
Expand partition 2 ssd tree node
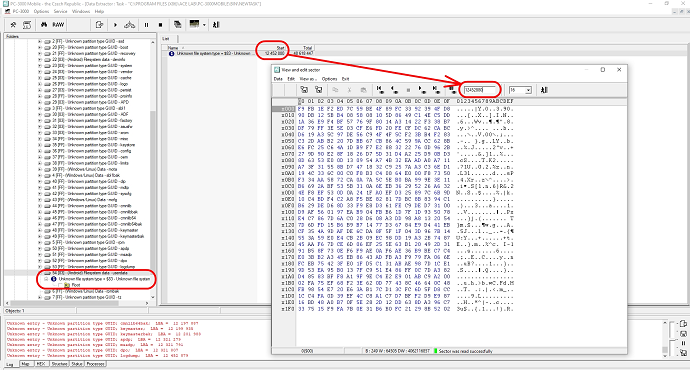pyautogui.click(x=40, y=41)
